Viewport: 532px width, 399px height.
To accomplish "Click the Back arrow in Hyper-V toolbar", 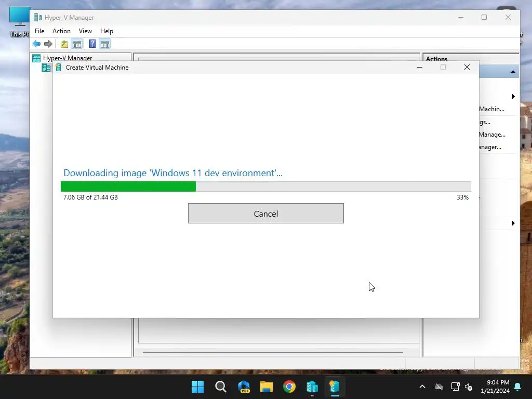I will point(36,44).
